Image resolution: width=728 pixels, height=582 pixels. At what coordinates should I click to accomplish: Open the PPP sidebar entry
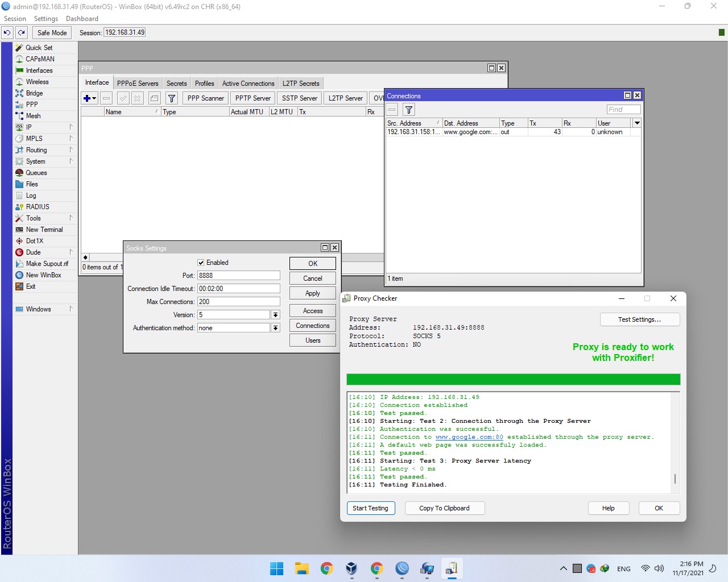coord(32,105)
